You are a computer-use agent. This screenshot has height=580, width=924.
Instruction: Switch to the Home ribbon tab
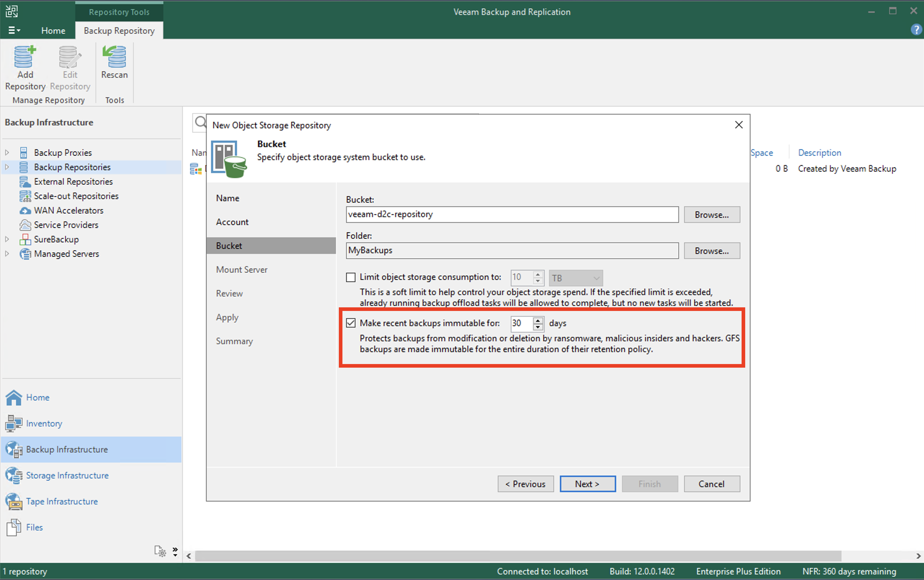coord(53,31)
